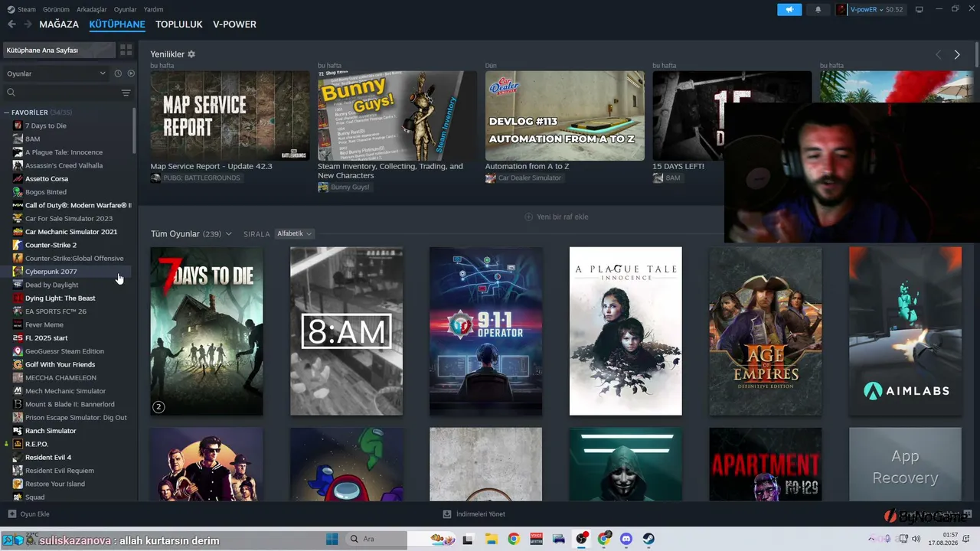Screen dimensions: 980x551
Task: Open the Steam menu
Action: (27, 9)
